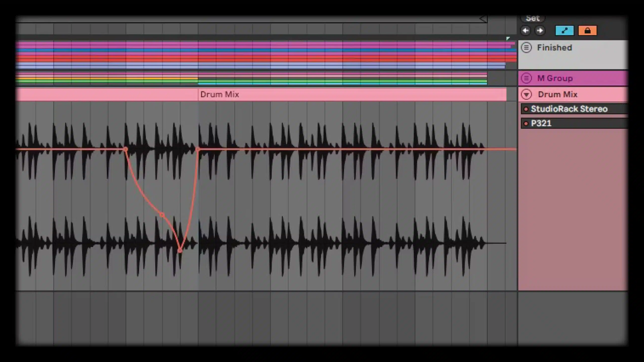Select the lock/freeze tool icon
Screen dimensions: 644x362
[587, 30]
